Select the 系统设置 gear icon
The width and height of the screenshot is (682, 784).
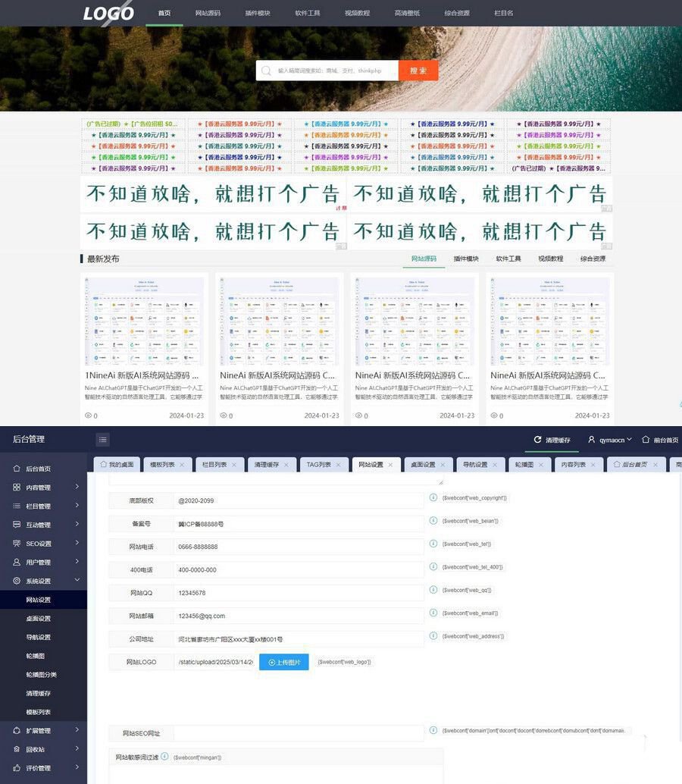click(17, 581)
